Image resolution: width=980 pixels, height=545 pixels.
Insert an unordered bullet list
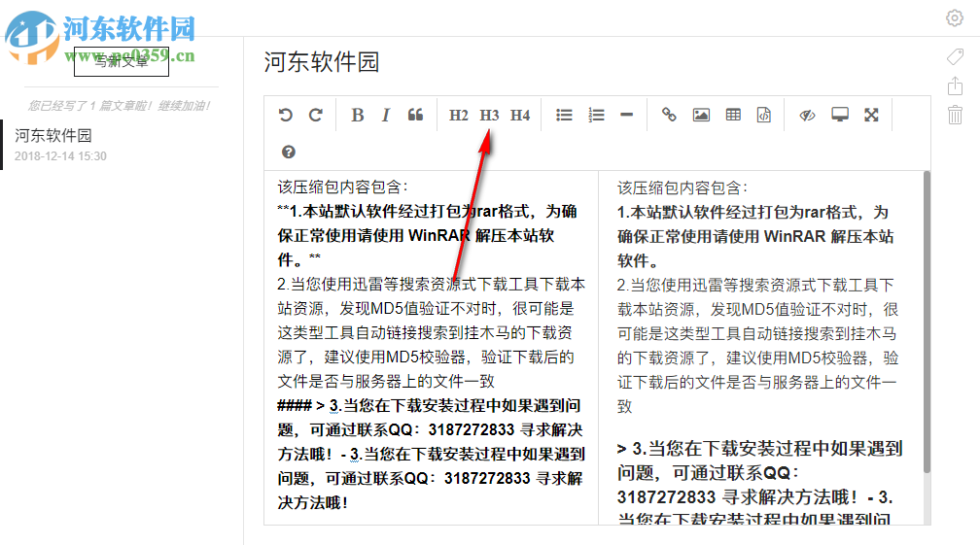[564, 115]
